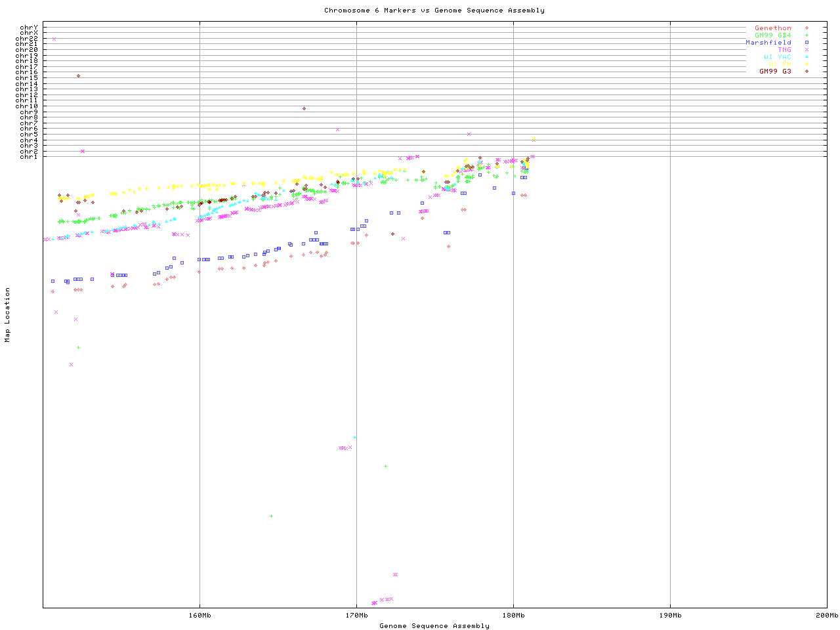Click the magenta X TNG legend marker
Screen dimensions: 840x630
807,50
